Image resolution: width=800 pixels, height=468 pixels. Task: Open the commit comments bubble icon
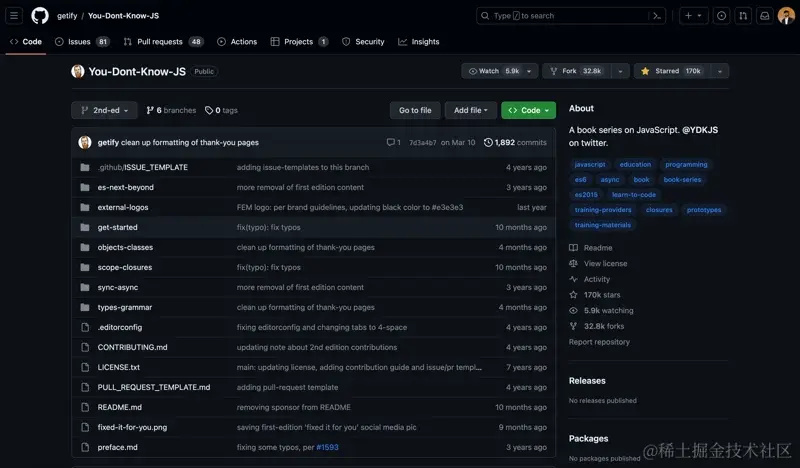tap(390, 142)
